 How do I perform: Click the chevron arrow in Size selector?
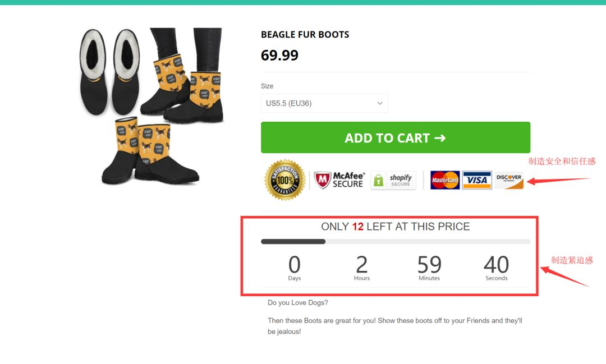[380, 103]
